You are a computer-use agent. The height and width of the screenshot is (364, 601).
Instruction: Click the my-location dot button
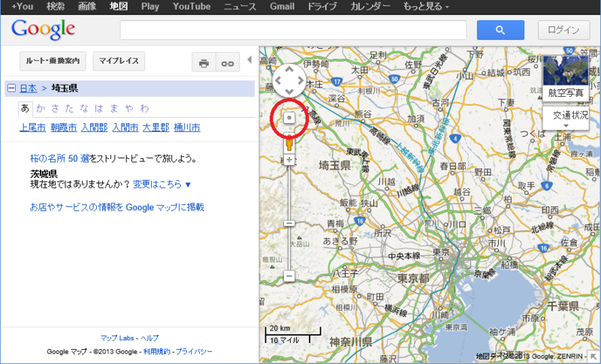pos(289,118)
